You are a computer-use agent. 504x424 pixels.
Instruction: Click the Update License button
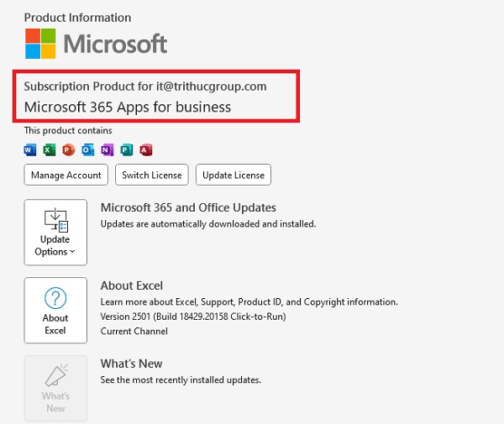tap(234, 175)
